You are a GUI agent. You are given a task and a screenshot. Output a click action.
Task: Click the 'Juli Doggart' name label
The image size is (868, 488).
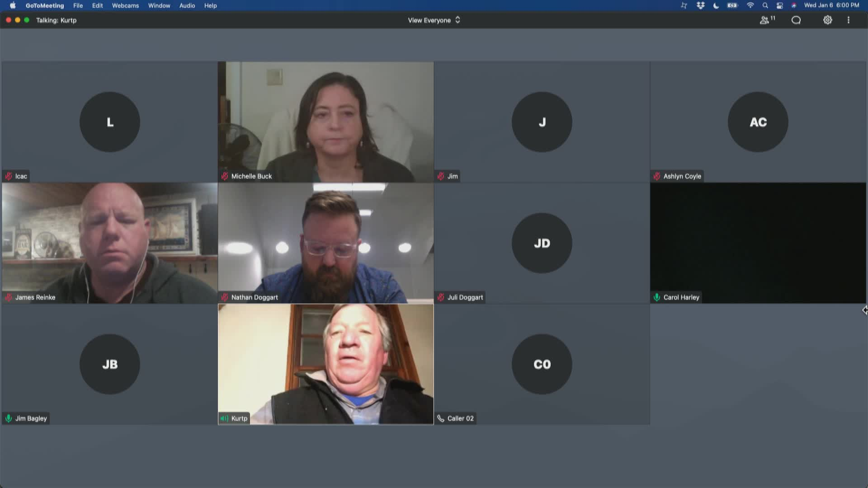465,297
